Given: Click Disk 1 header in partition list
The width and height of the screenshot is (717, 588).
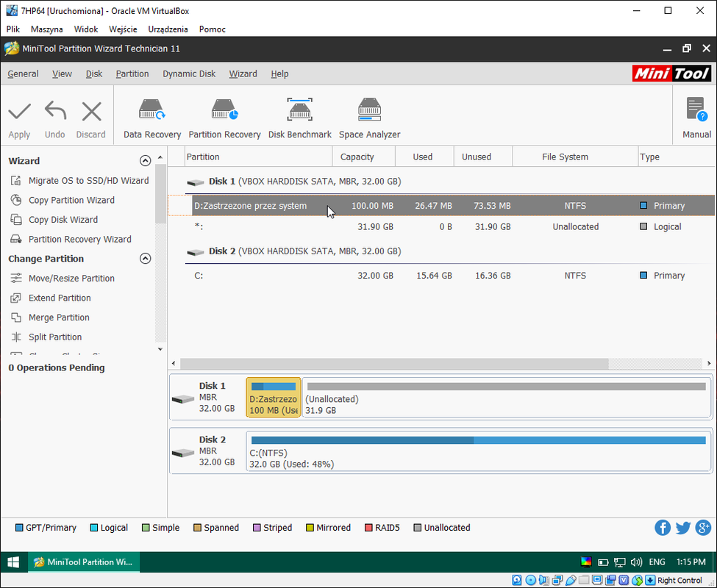Looking at the screenshot, I should click(x=294, y=182).
